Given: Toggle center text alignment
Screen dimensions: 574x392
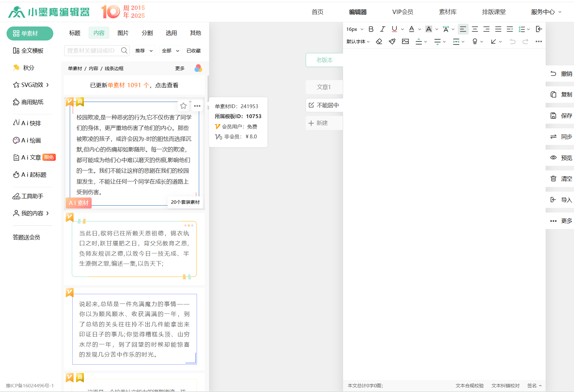Looking at the screenshot, I should 475,29.
